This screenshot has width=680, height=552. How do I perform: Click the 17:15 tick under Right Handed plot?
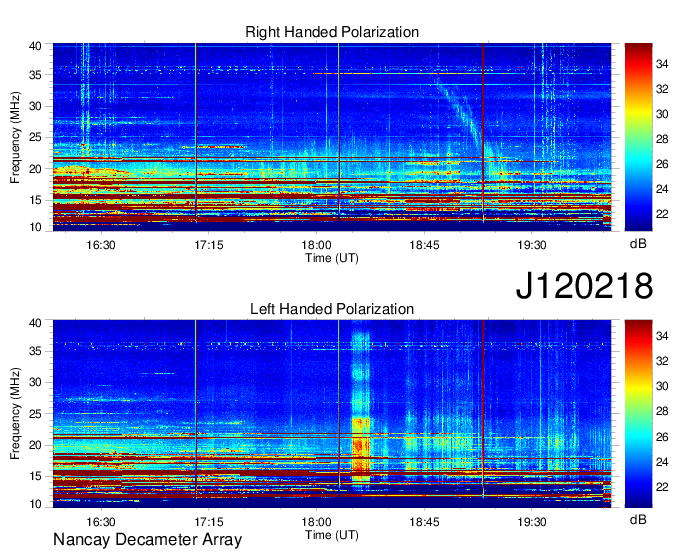[x=209, y=245]
